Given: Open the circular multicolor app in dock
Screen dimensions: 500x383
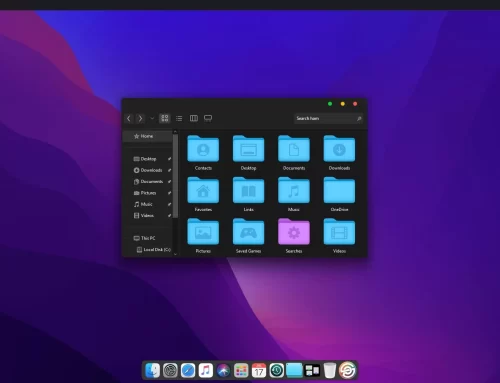Looking at the screenshot, I should [348, 370].
